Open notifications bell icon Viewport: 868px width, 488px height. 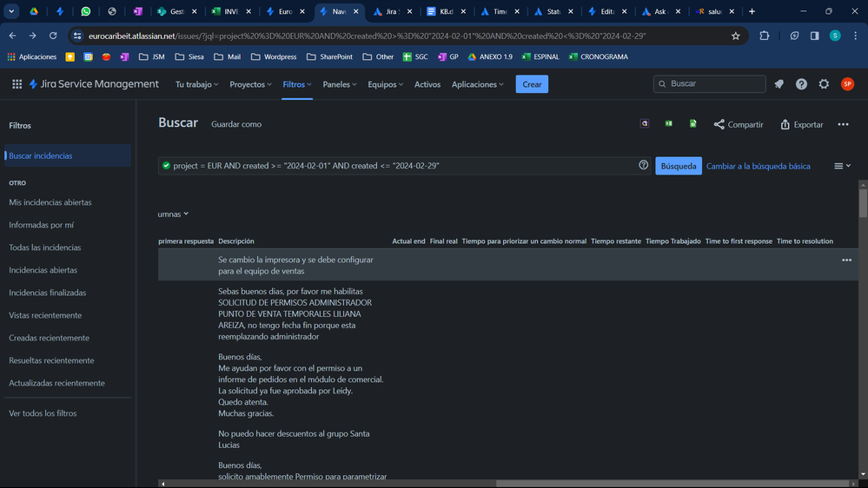click(779, 84)
